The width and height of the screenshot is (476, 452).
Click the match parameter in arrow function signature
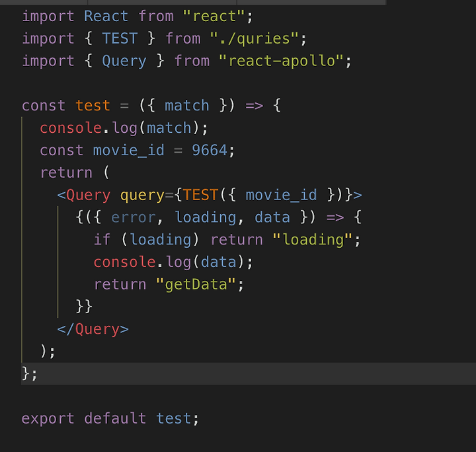point(187,106)
